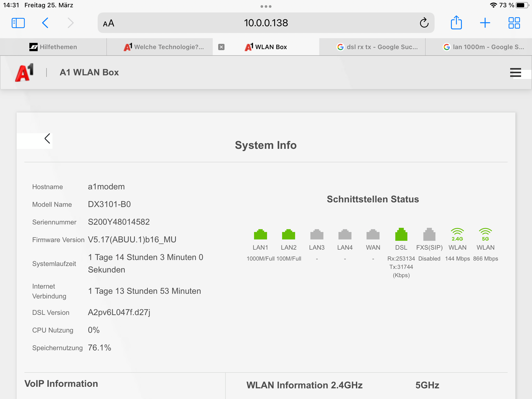This screenshot has height=399, width=532.
Task: Open the hamburger menu of A1 WLAN Box
Action: pyautogui.click(x=515, y=72)
